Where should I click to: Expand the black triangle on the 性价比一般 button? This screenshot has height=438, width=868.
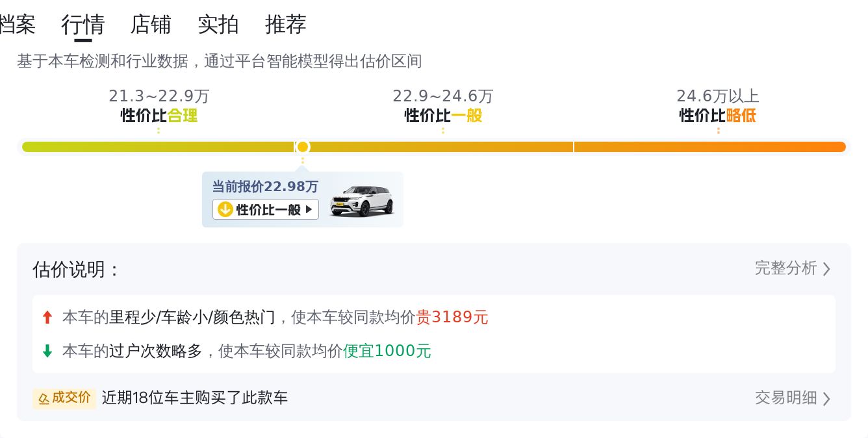click(309, 209)
